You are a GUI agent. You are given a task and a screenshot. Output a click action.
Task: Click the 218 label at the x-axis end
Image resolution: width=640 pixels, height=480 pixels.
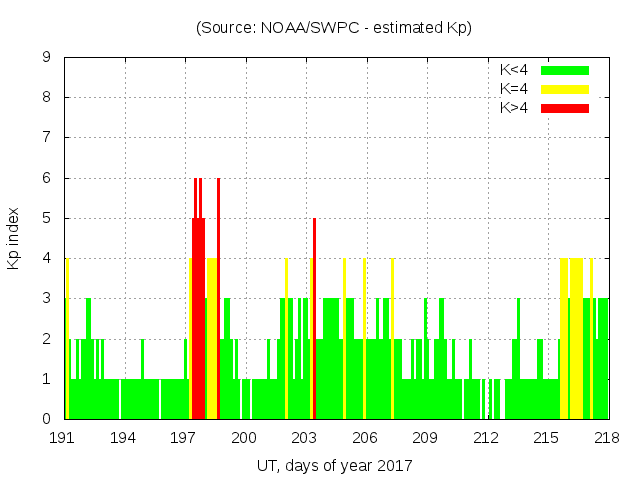click(607, 438)
